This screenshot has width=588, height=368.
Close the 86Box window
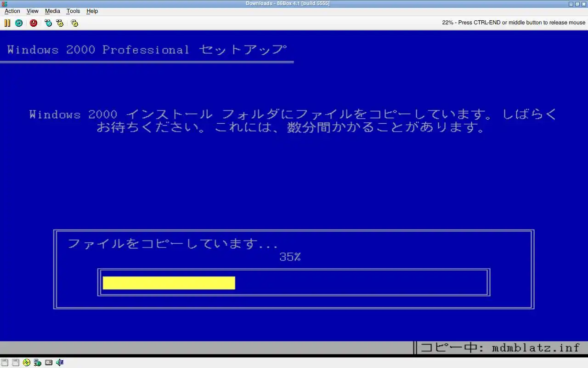[x=584, y=4]
